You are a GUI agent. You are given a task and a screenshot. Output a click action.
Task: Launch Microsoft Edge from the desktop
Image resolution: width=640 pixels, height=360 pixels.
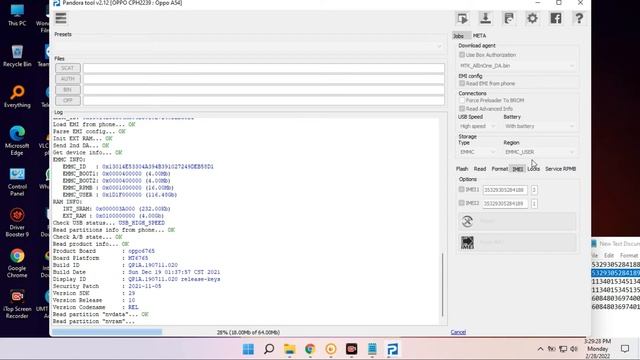coord(17,141)
